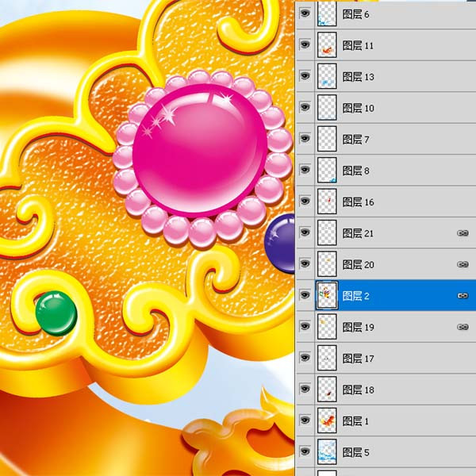This screenshot has height=476, width=476.
Task: Toggle visibility of 图层 11
Action: pyautogui.click(x=305, y=44)
